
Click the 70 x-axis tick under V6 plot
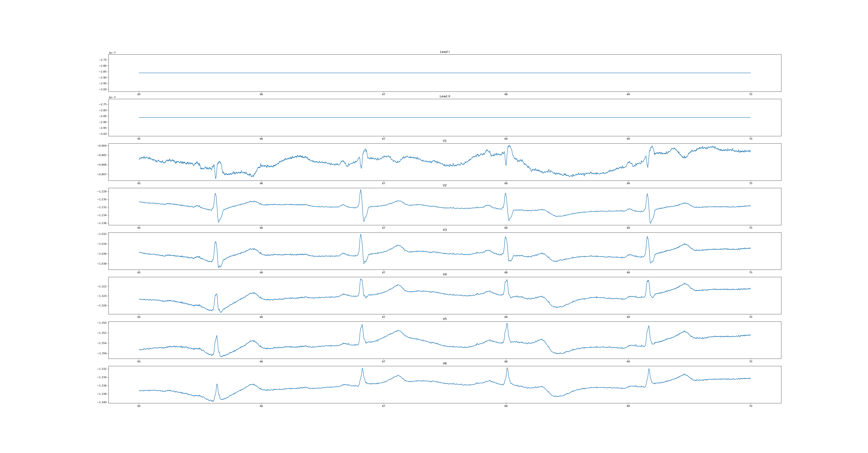pos(750,406)
